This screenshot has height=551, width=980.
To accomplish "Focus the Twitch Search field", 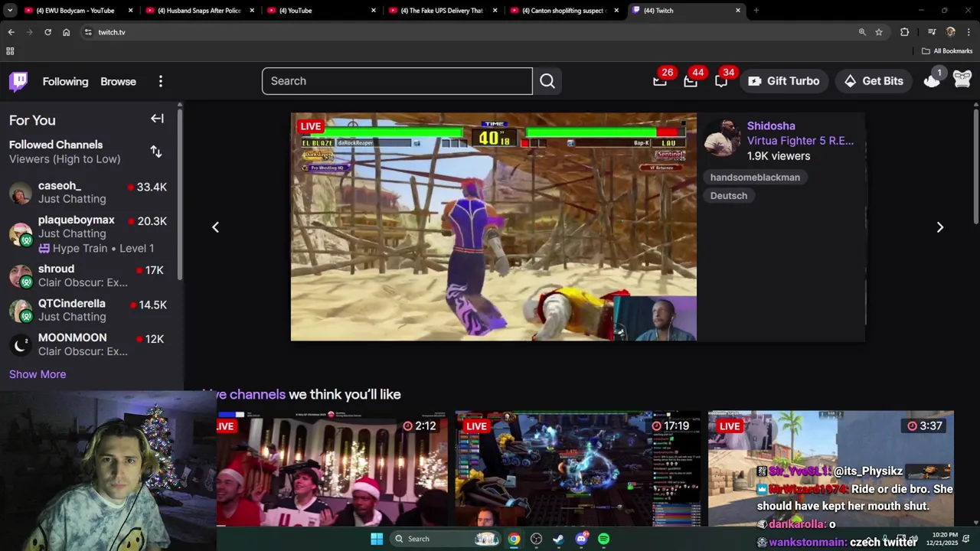I will [397, 81].
